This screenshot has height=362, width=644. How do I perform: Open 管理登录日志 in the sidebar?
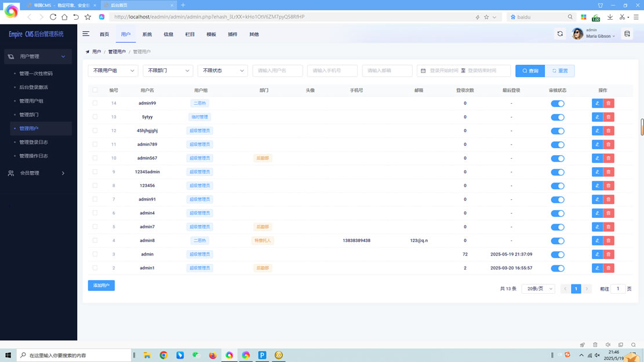(x=34, y=142)
